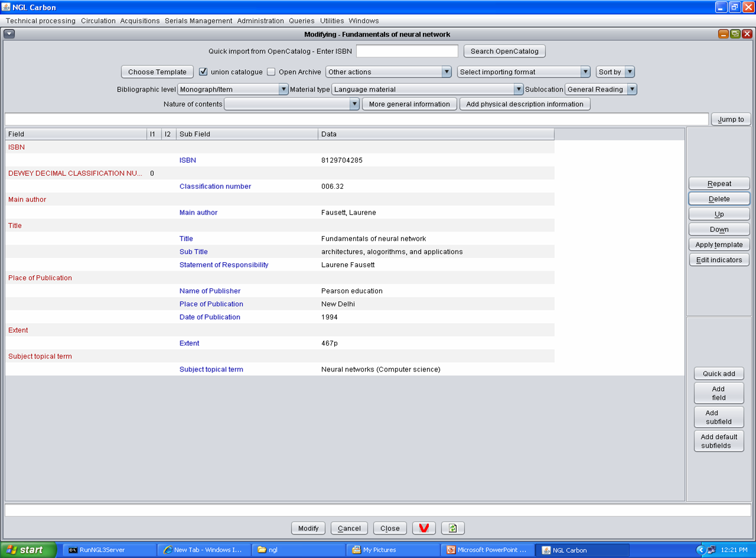Viewport: 756px width, 558px height.
Task: Enable the Open Archive checkbox
Action: 271,72
